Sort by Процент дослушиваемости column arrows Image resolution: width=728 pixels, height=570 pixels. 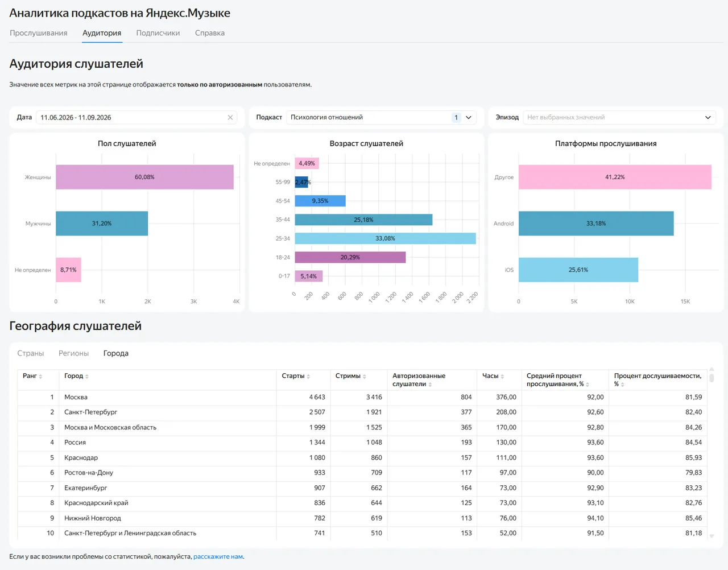tap(623, 385)
